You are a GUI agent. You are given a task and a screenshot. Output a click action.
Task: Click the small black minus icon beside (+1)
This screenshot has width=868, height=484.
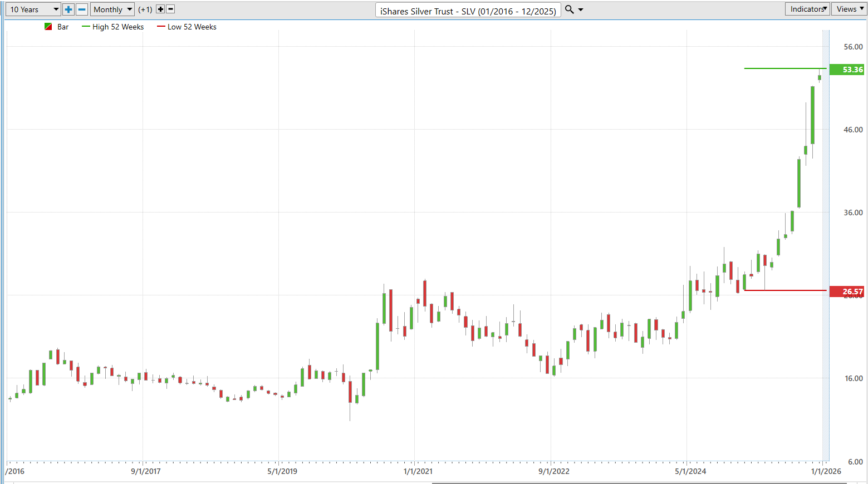[170, 9]
